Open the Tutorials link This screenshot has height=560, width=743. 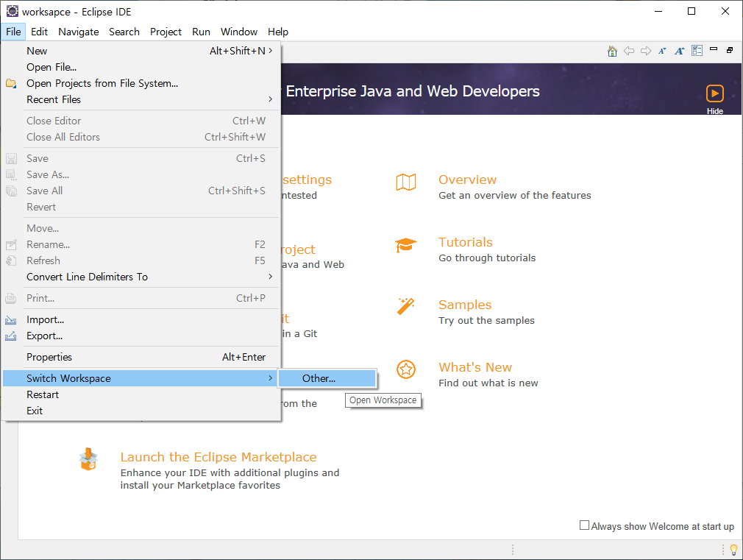click(466, 242)
